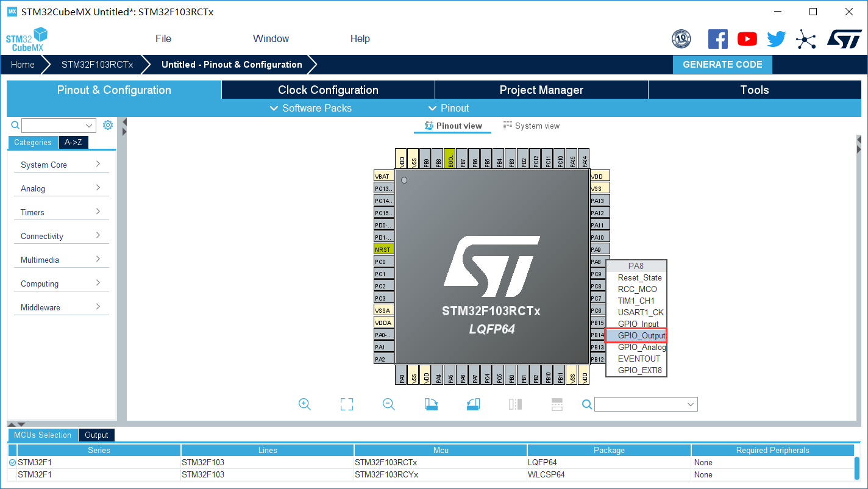
Task: Open peripheral search settings gear
Action: 108,124
